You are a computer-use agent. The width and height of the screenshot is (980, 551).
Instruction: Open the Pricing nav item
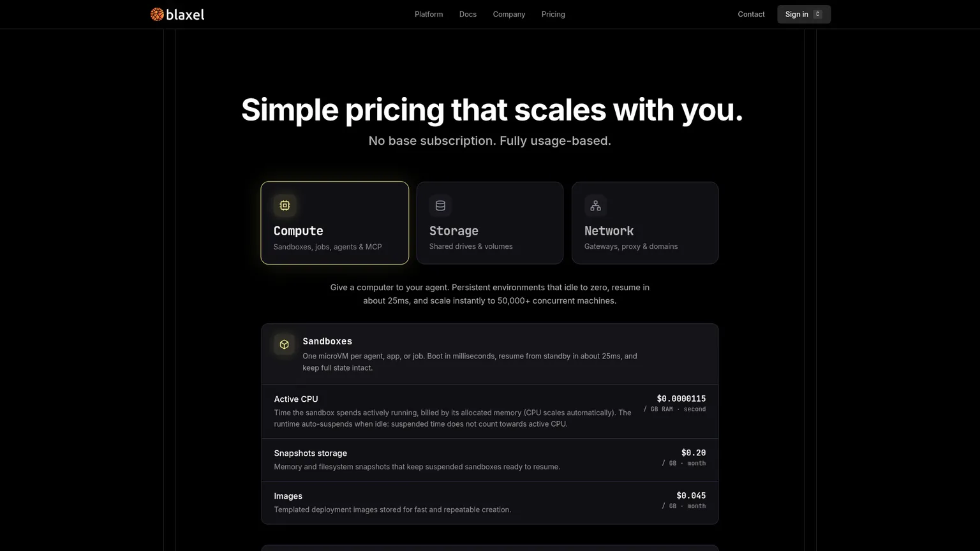click(553, 14)
